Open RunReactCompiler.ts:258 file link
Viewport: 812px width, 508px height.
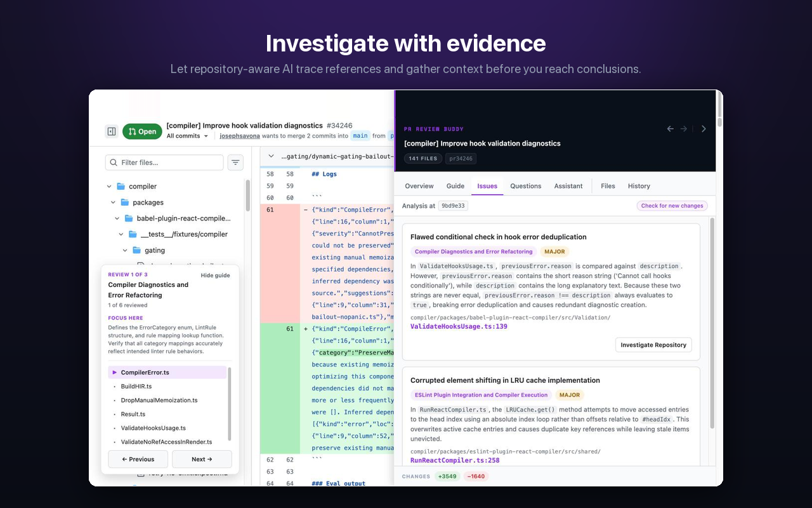455,460
